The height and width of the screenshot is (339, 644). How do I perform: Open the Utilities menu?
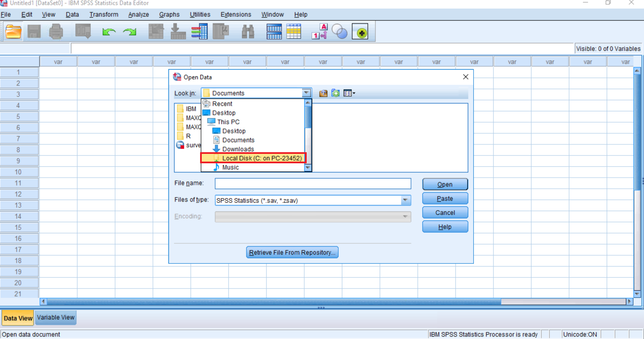(200, 14)
